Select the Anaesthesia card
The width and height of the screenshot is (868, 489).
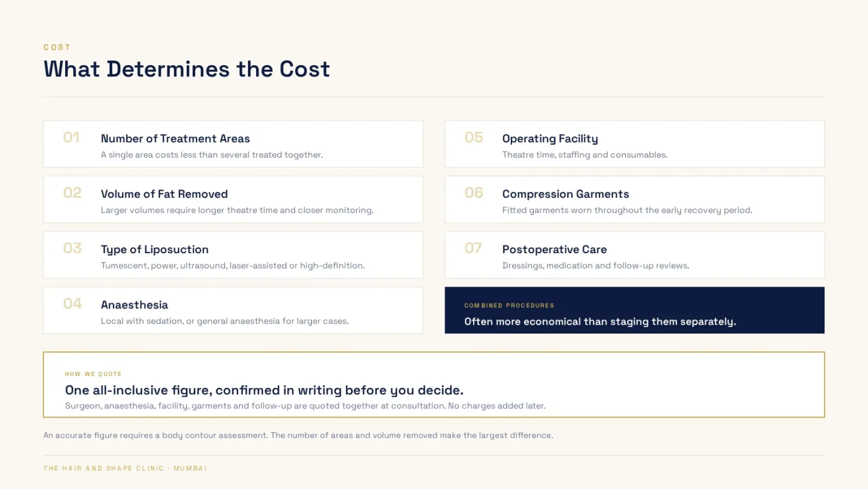click(x=233, y=310)
